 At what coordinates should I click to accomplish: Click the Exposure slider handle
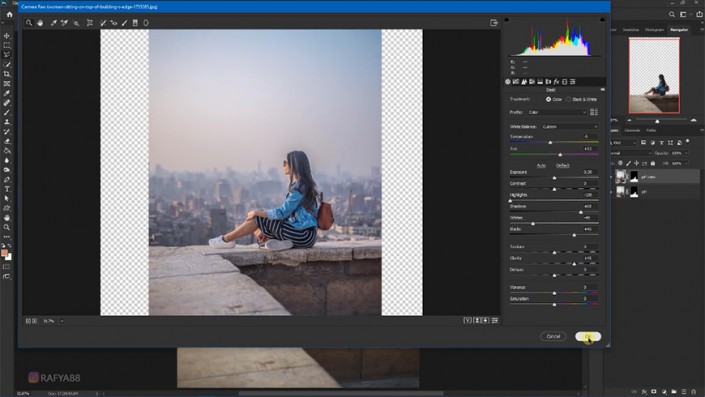click(x=554, y=178)
